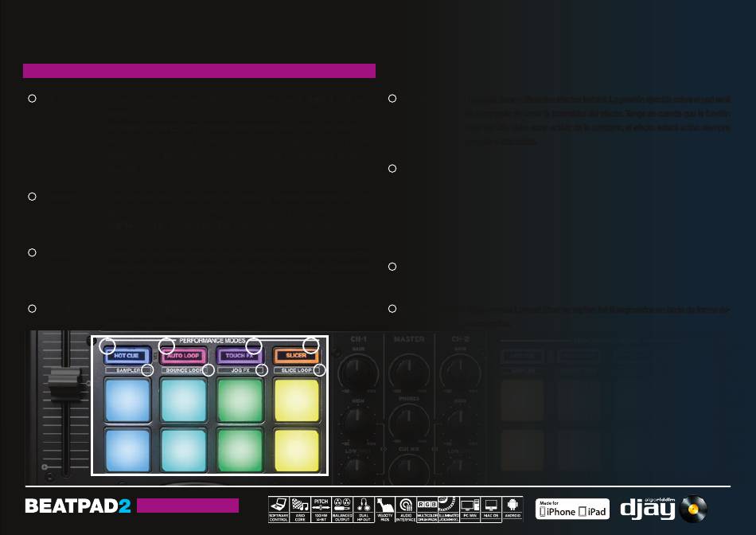756x535 pixels.
Task: Select the SLICE LOOP label
Action: tap(297, 370)
